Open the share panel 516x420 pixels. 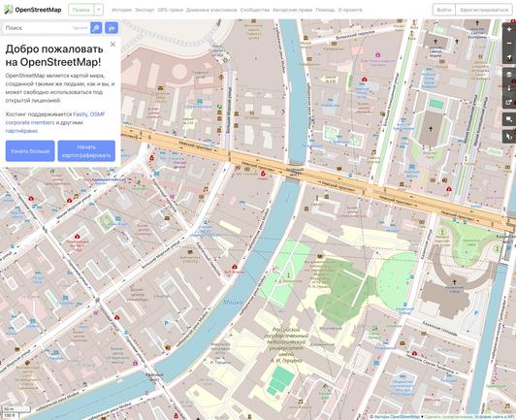tap(509, 102)
